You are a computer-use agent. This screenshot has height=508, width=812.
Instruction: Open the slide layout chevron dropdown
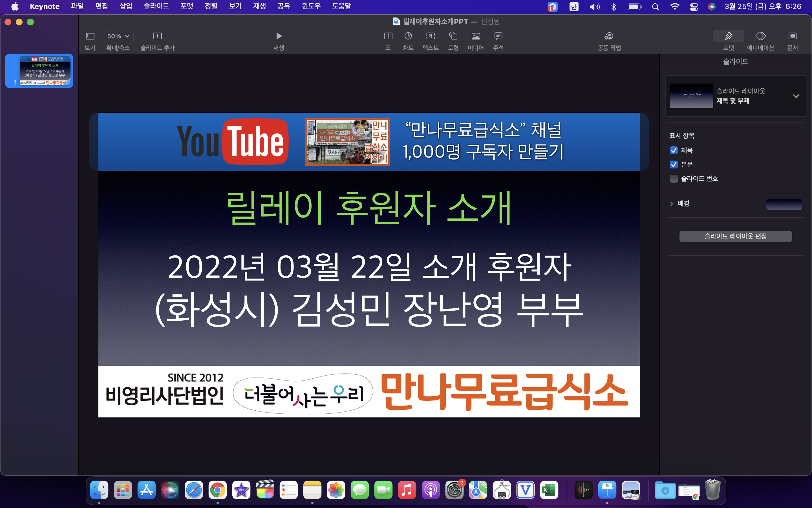pyautogui.click(x=796, y=96)
